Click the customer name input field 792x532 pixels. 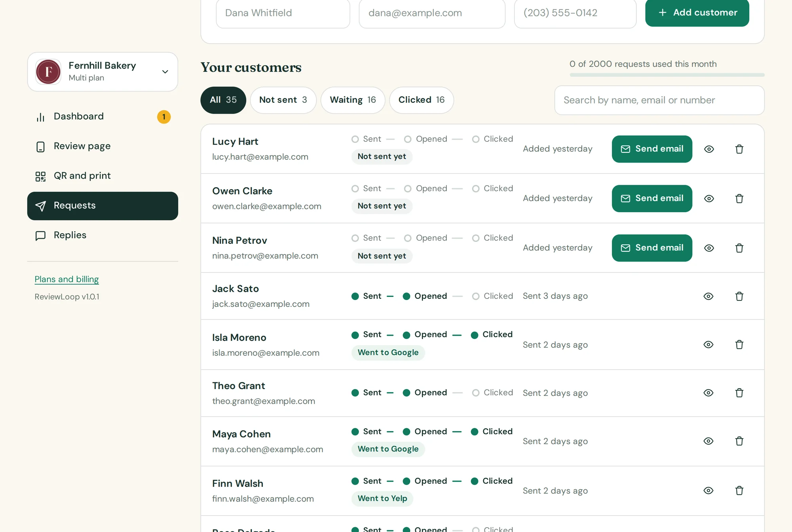pyautogui.click(x=283, y=13)
